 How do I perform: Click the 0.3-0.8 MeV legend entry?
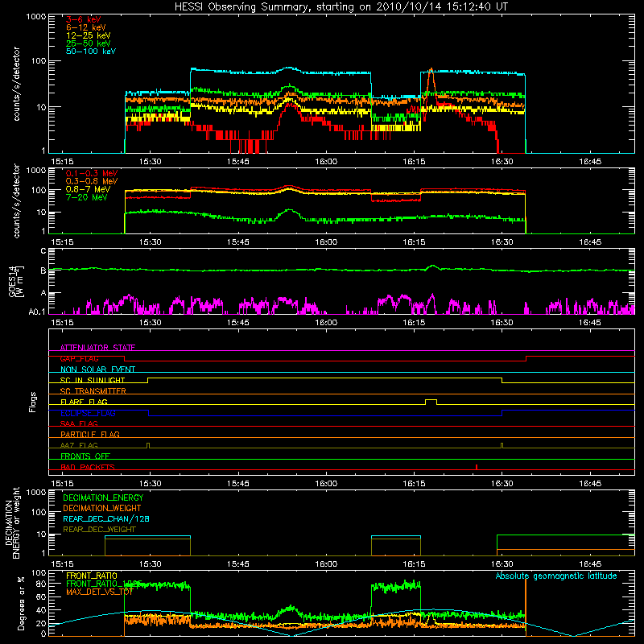(x=92, y=181)
